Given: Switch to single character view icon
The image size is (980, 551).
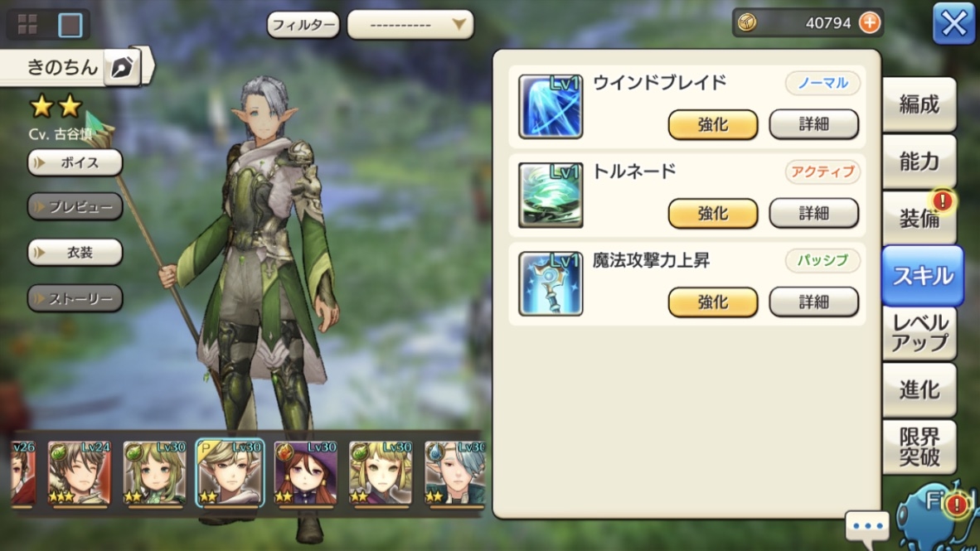Looking at the screenshot, I should (70, 25).
